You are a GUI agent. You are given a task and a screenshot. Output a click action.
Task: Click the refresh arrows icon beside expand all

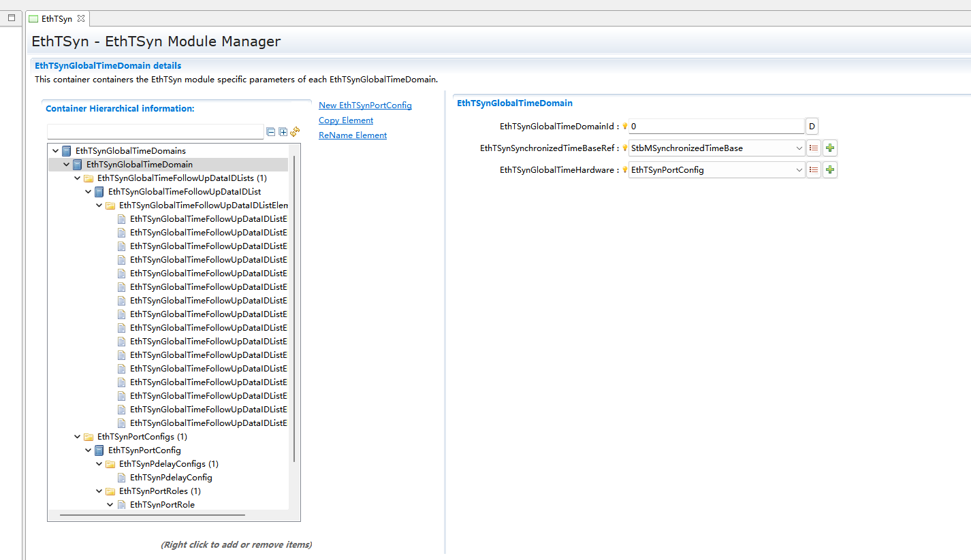click(295, 131)
